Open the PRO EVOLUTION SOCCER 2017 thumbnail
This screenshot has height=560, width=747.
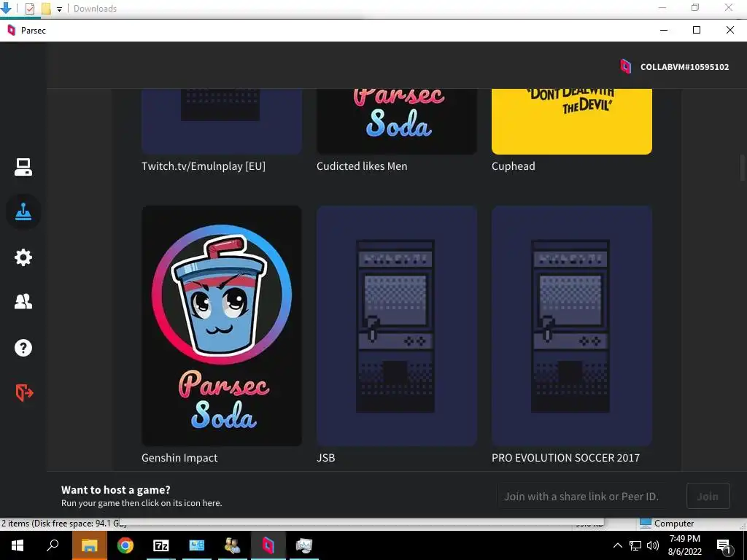click(x=572, y=326)
